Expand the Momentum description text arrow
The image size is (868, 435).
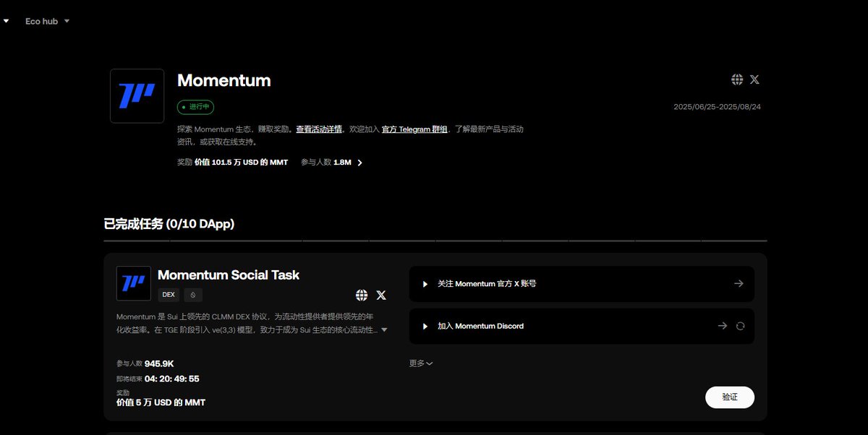(x=384, y=330)
